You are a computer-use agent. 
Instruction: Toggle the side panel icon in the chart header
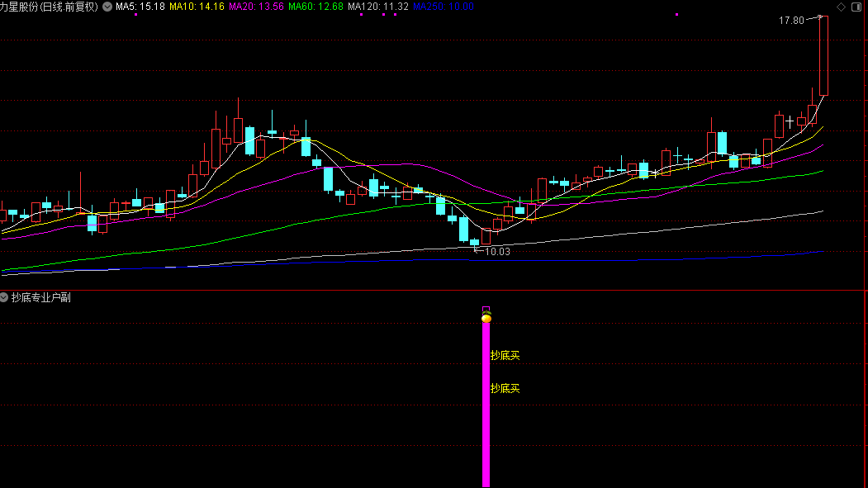[856, 7]
